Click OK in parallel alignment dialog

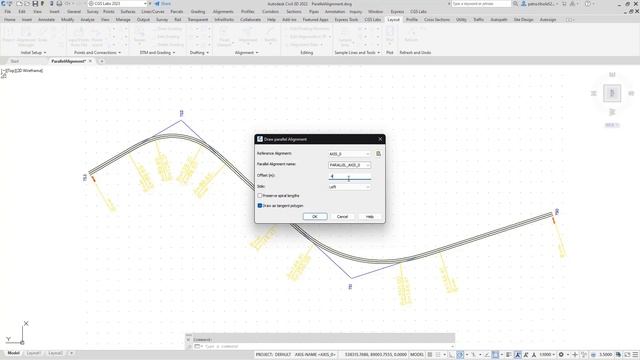tap(315, 217)
